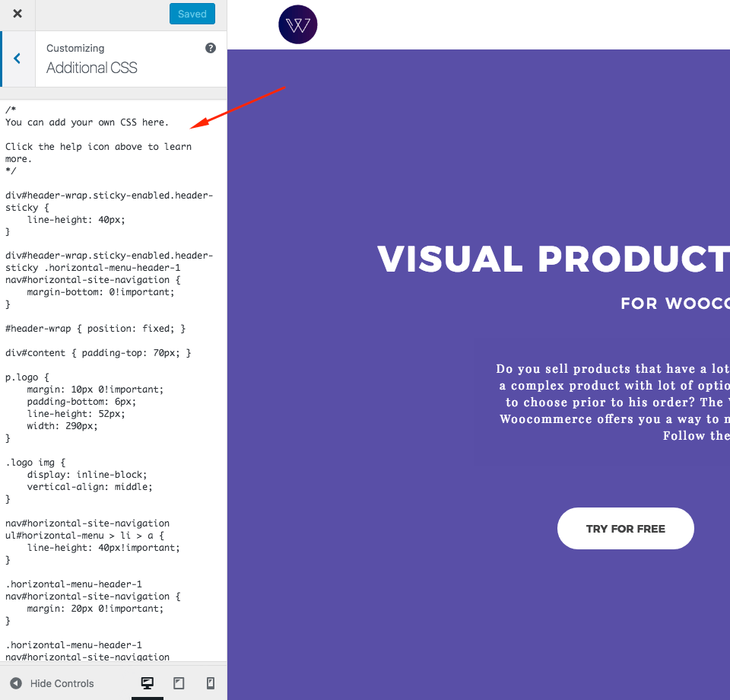This screenshot has height=700, width=730.
Task: Click the 'FOR WOOC' subheading in preview
Action: (x=675, y=304)
